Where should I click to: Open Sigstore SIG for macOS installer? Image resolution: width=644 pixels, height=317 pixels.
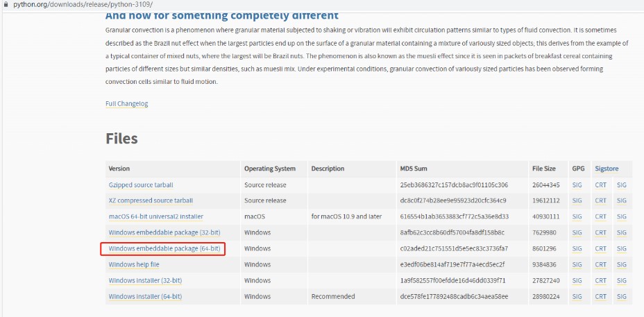click(x=621, y=216)
